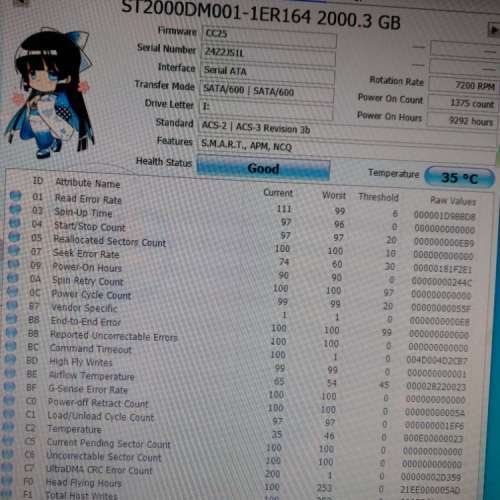Click the Power On Count value field
The height and width of the screenshot is (500, 500).
[463, 103]
